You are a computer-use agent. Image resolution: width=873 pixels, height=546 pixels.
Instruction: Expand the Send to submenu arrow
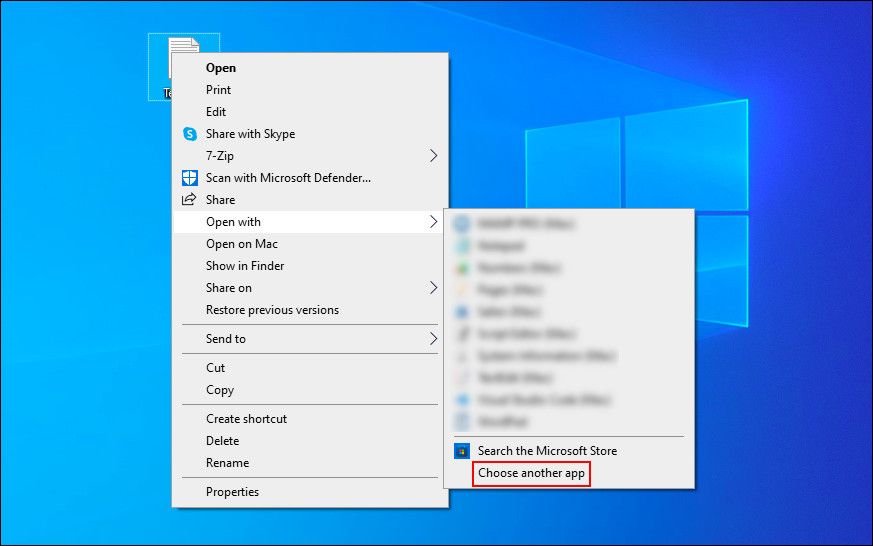[433, 339]
